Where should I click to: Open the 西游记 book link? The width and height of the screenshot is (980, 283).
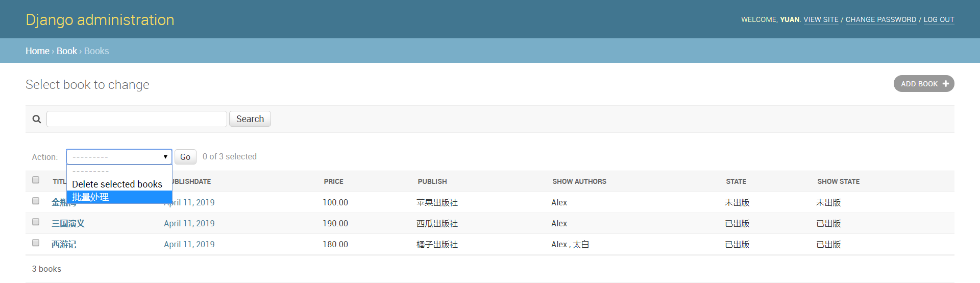(64, 244)
